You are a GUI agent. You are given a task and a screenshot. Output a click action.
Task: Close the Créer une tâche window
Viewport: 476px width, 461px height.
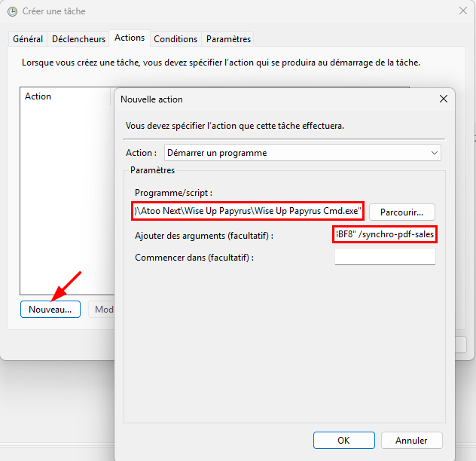click(x=462, y=11)
